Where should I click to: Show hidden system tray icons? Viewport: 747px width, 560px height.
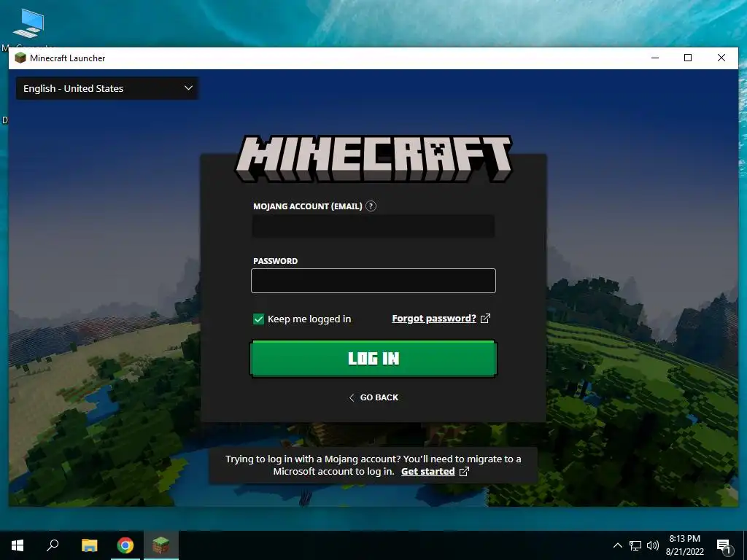(617, 545)
